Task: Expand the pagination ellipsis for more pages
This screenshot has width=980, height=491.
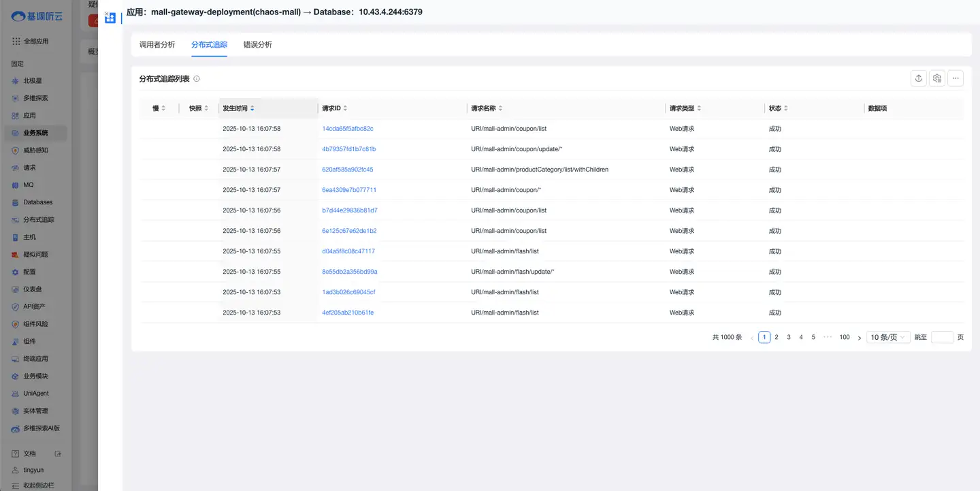Action: click(828, 337)
